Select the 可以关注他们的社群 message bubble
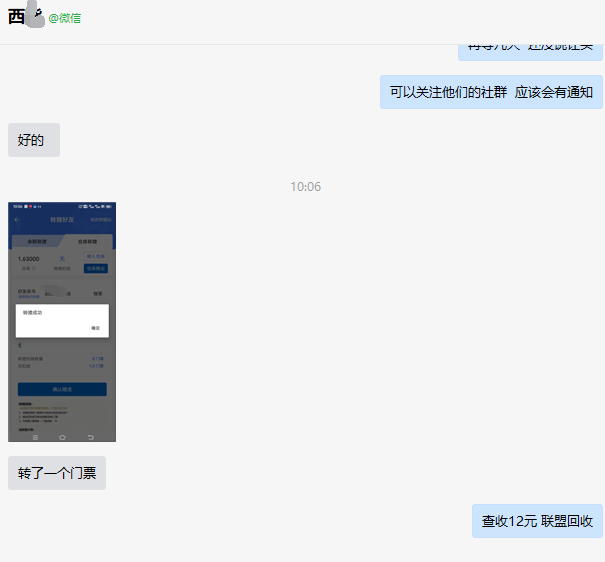 [491, 92]
